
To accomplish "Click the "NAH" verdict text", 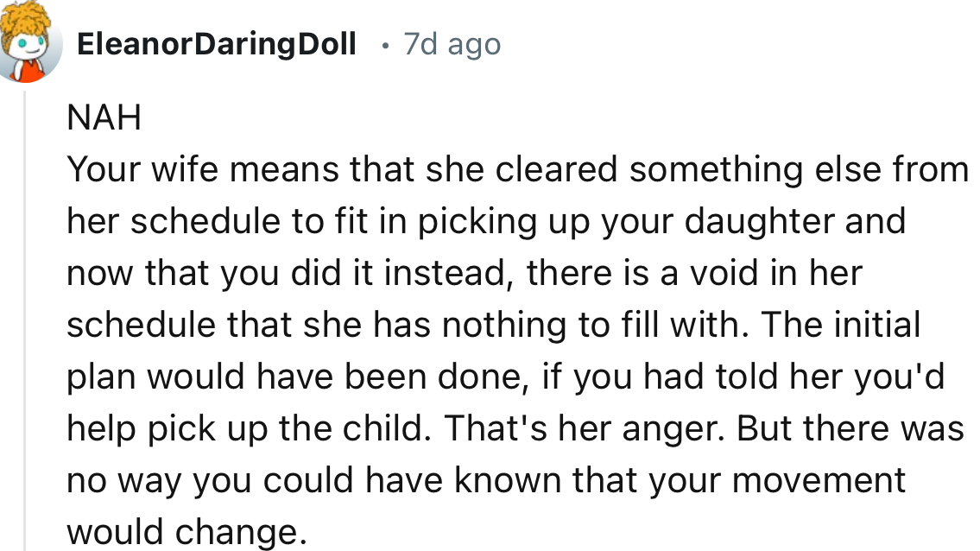I will (x=104, y=119).
